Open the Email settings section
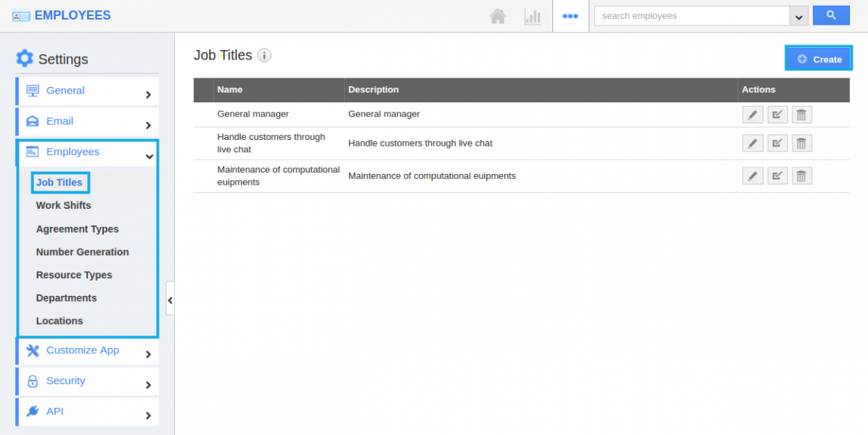868x435 pixels. (x=88, y=122)
